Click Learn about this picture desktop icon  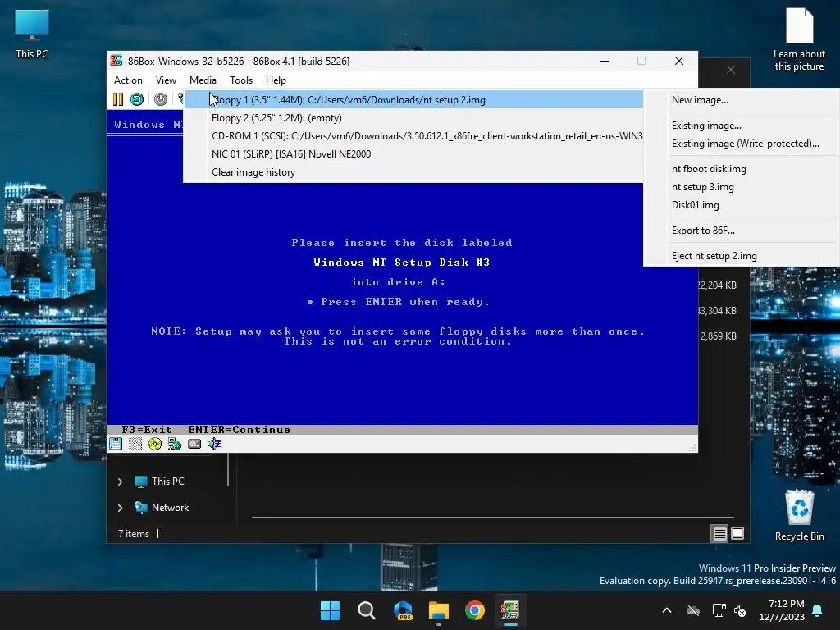coord(799,39)
